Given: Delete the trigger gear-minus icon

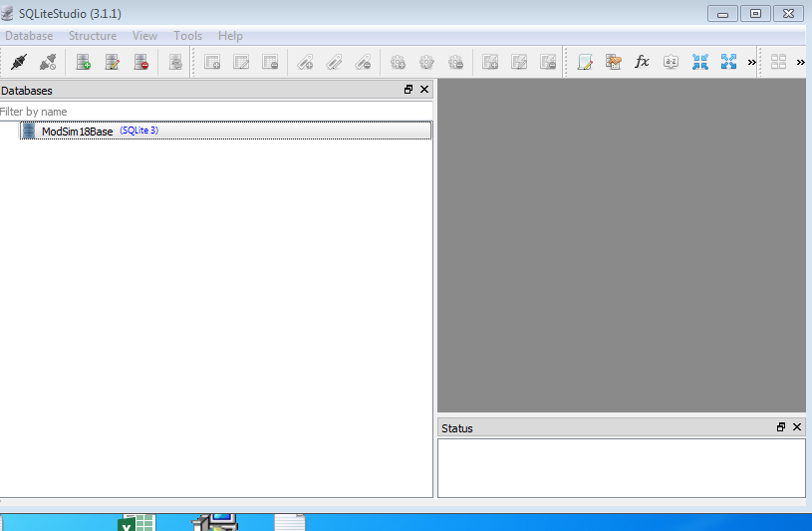Looking at the screenshot, I should (x=455, y=62).
